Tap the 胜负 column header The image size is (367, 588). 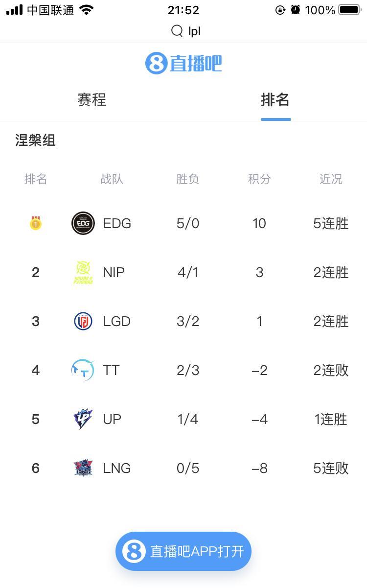(187, 179)
